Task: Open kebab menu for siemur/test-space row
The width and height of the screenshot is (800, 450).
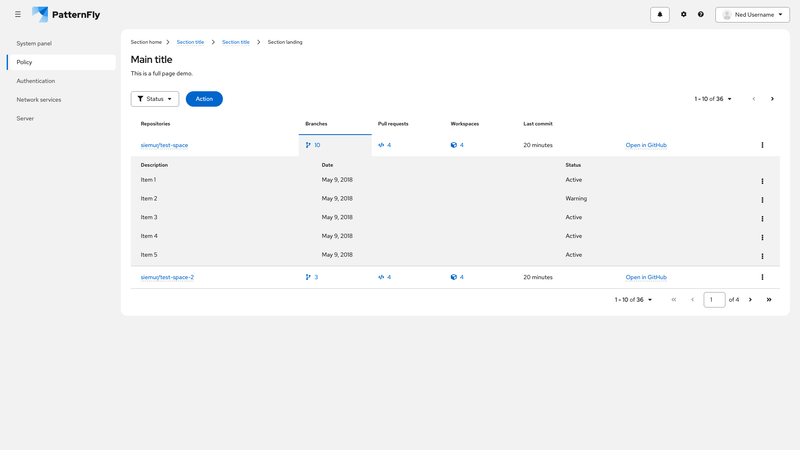Action: point(762,145)
